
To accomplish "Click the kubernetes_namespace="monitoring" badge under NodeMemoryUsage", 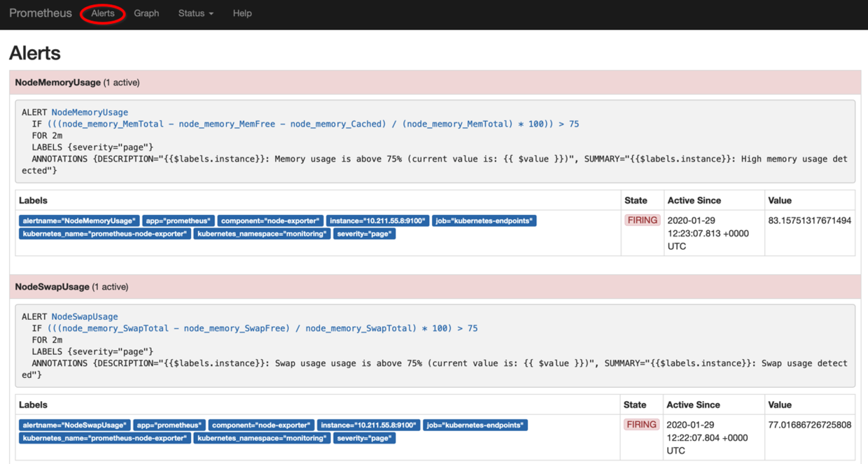I will pos(262,234).
